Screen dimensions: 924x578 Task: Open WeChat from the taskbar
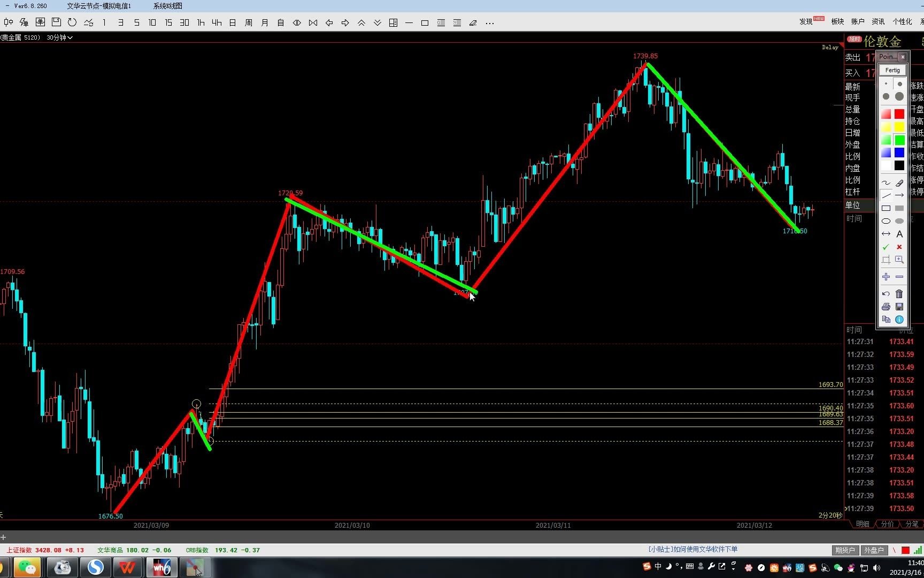27,567
